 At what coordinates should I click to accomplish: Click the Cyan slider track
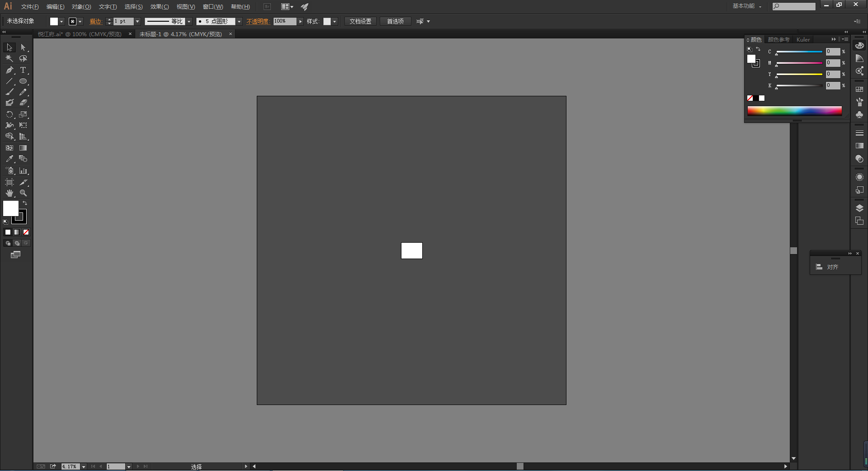pyautogui.click(x=799, y=52)
